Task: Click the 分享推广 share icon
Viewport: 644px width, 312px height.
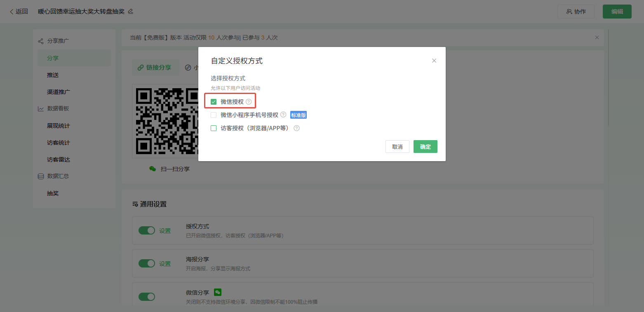Action: 40,41
